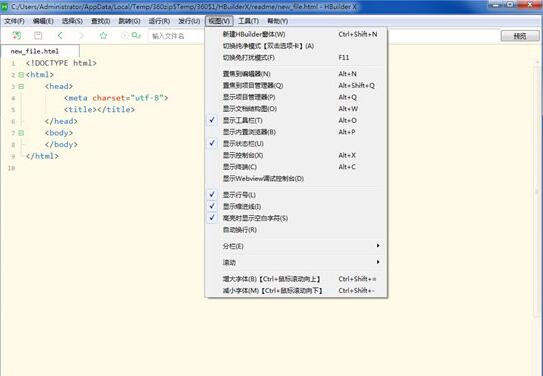Click the run/play circle toolbar icon
543x376 pixels.
click(124, 35)
